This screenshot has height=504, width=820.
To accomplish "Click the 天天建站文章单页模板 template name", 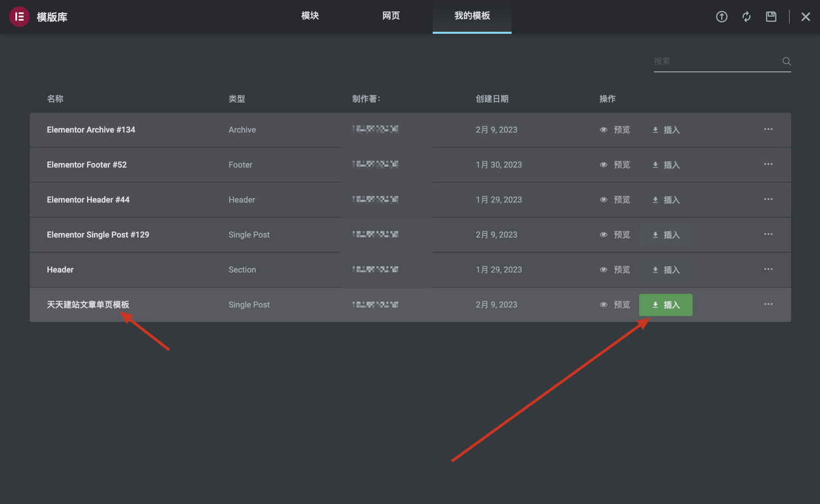I will 88,305.
